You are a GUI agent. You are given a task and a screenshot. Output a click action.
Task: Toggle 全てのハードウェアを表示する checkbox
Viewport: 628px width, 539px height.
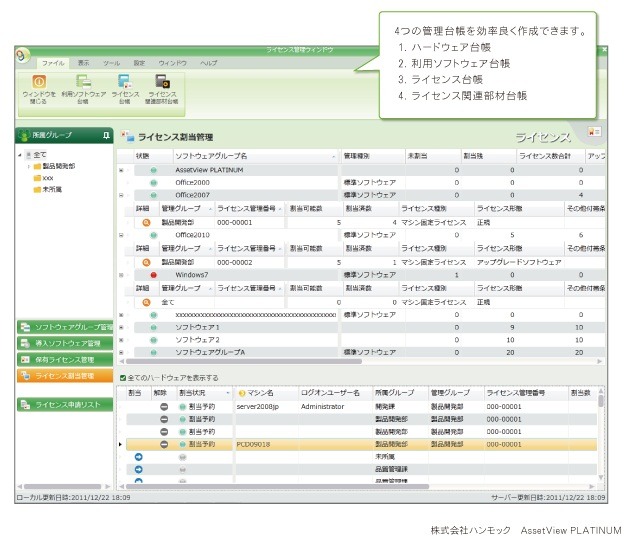pos(123,378)
